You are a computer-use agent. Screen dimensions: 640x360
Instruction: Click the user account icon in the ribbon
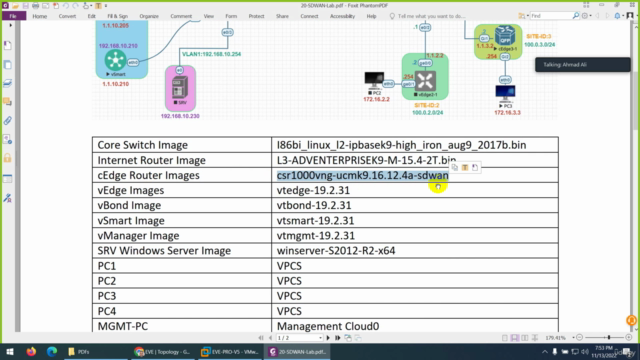click(630, 16)
